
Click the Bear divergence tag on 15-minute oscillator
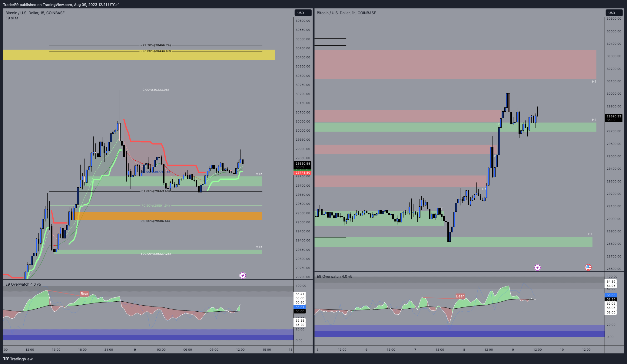click(85, 294)
